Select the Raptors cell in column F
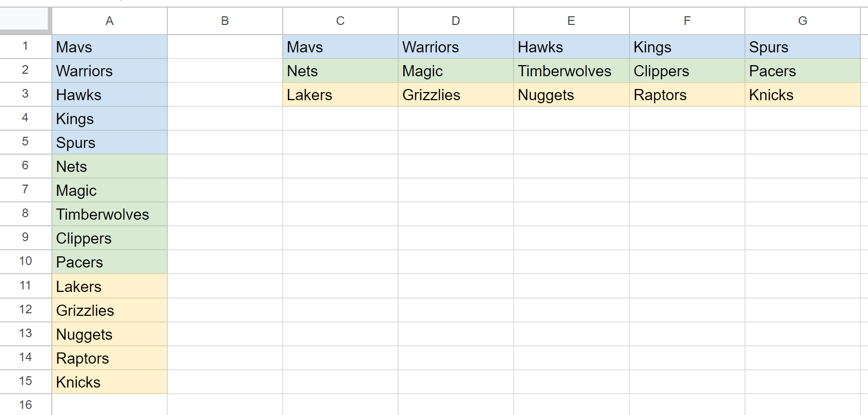 (687, 95)
